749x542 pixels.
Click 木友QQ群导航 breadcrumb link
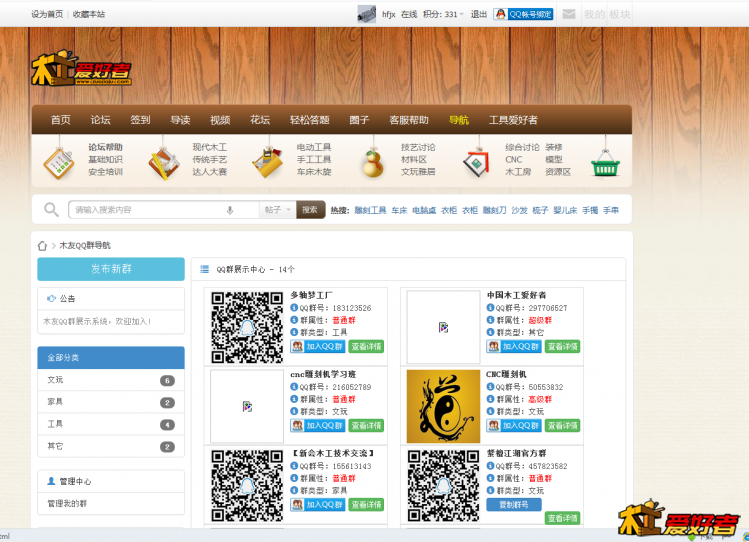tap(85, 245)
